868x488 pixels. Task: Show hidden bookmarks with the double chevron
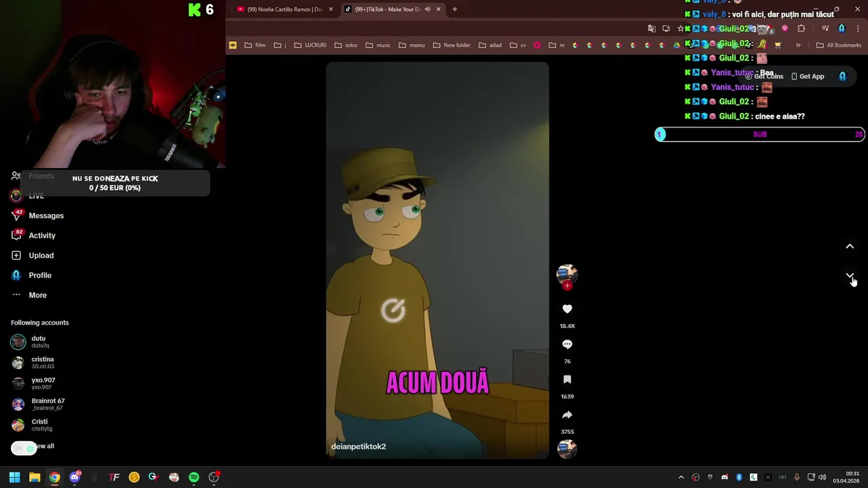tap(798, 45)
